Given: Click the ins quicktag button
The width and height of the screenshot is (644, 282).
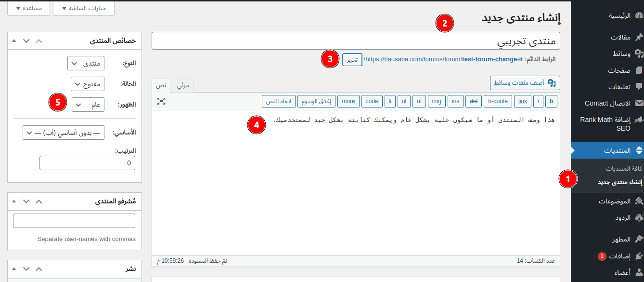Looking at the screenshot, I should [455, 101].
